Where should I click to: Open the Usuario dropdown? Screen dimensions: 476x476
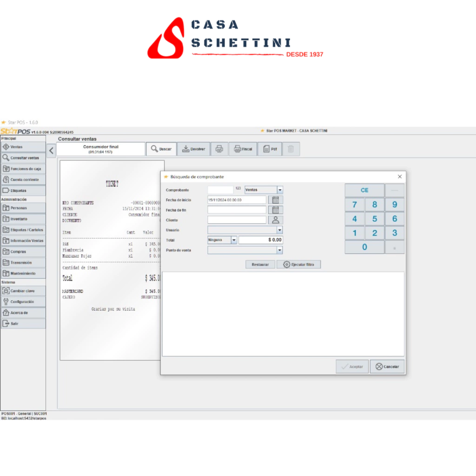coord(279,230)
